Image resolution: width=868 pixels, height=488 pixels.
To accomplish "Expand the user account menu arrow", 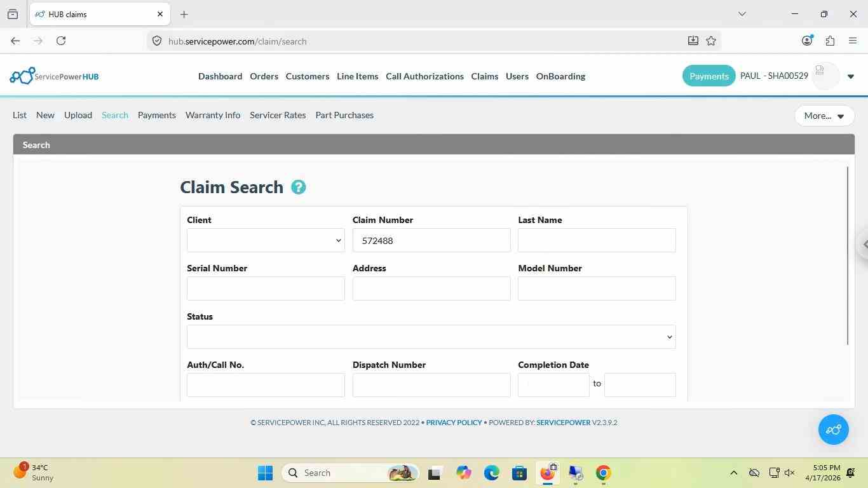I will click(x=851, y=77).
